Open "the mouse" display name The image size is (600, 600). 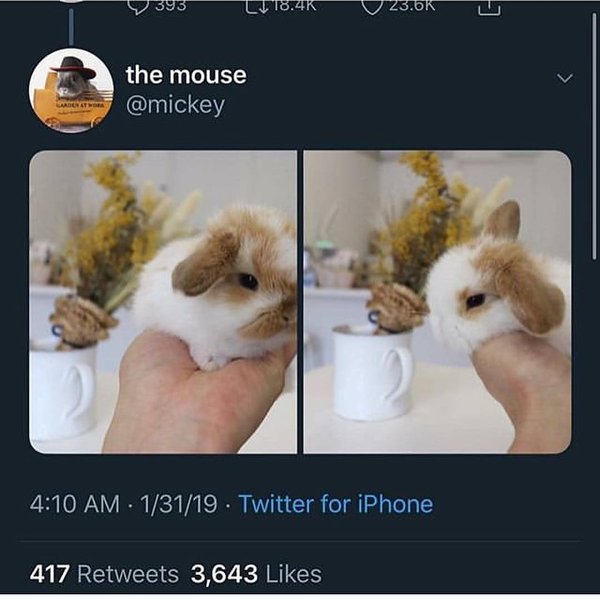[x=185, y=75]
